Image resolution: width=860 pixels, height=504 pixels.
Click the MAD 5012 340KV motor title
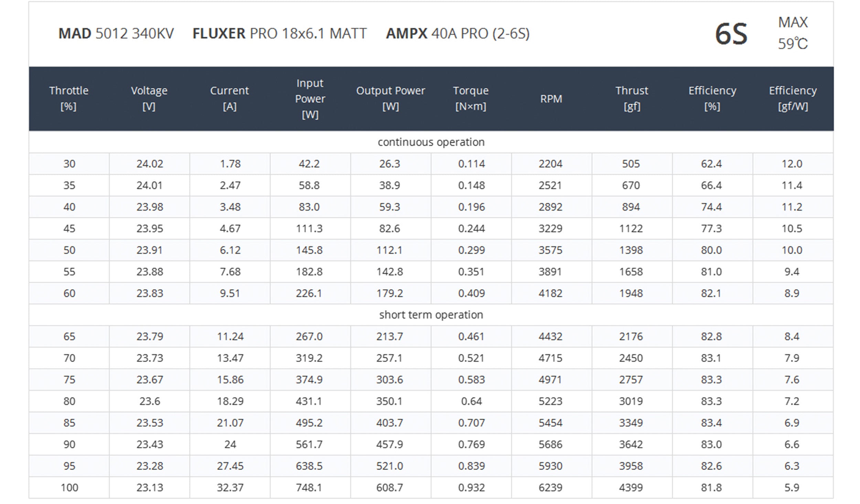pyautogui.click(x=116, y=34)
